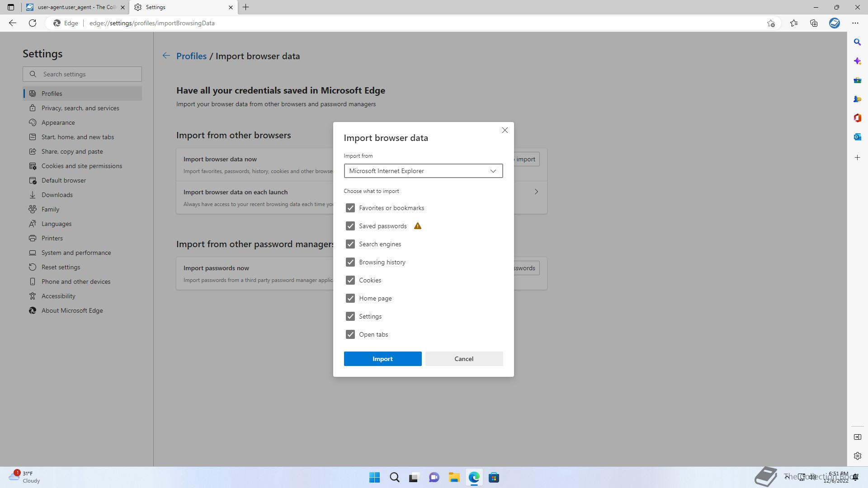Click the address bar URL
This screenshot has height=488, width=868.
(x=152, y=23)
